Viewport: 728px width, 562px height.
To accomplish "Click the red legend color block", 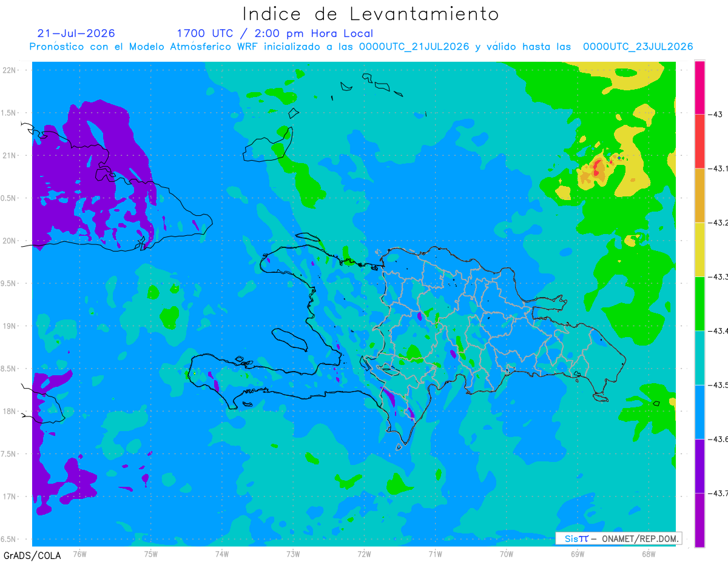I will [699, 141].
